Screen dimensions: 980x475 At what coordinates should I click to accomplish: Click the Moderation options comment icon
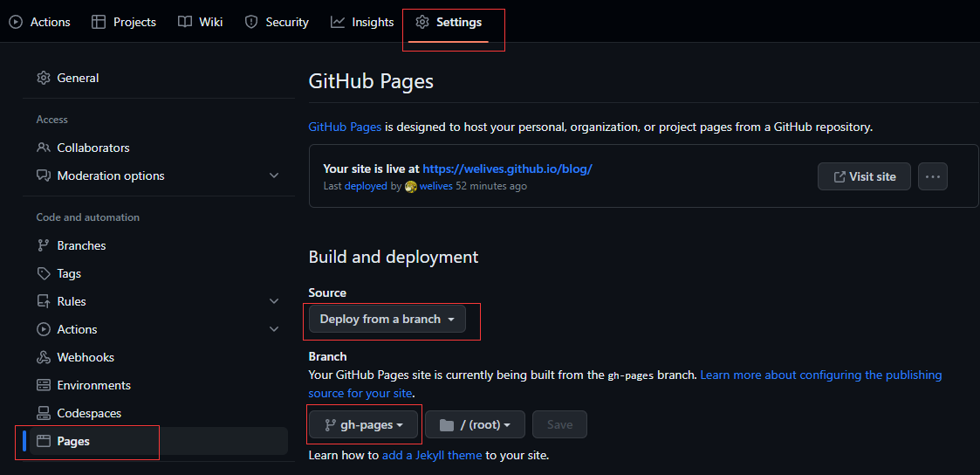(43, 176)
